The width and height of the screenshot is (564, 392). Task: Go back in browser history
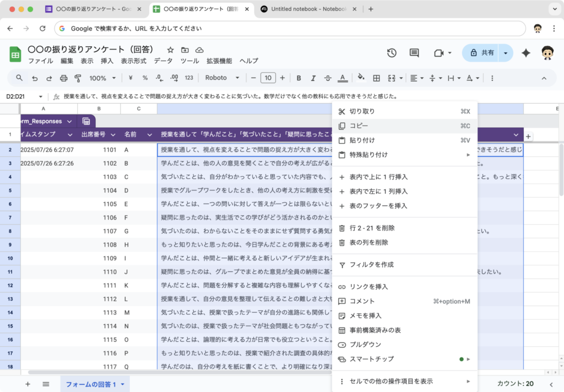point(10,29)
